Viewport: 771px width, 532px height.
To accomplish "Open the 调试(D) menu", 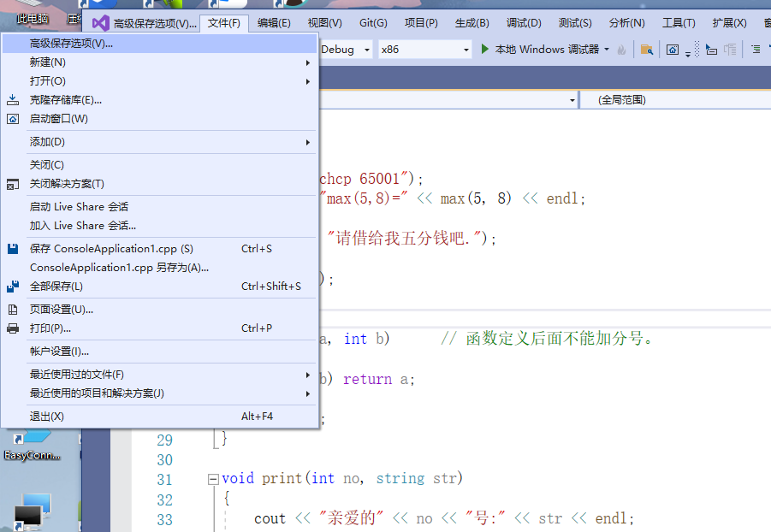I will pyautogui.click(x=524, y=23).
